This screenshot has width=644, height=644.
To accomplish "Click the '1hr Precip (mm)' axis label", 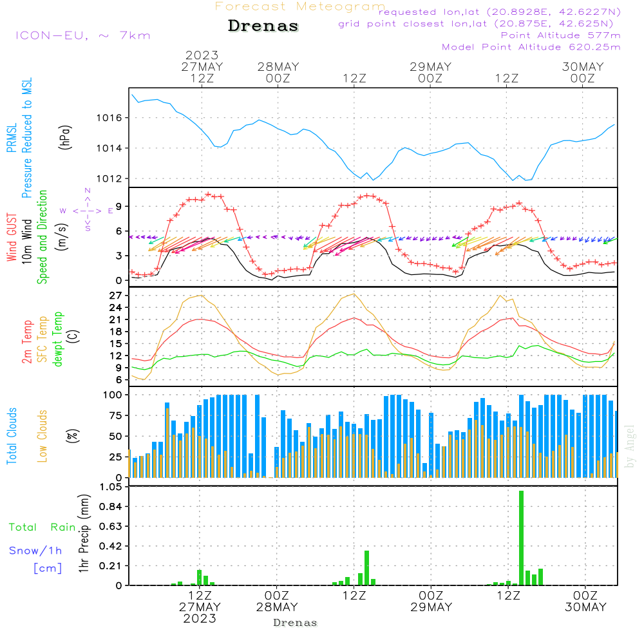I will click(84, 533).
